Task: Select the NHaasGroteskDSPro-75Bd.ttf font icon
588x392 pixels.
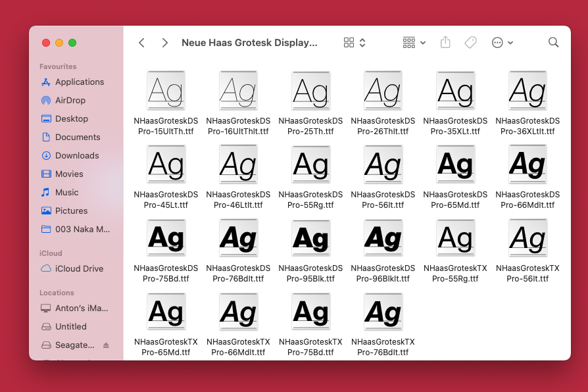Action: pos(166,237)
